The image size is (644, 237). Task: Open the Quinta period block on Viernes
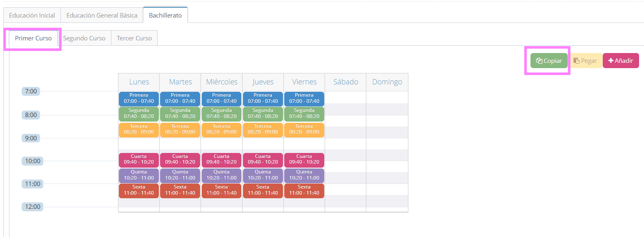304,175
